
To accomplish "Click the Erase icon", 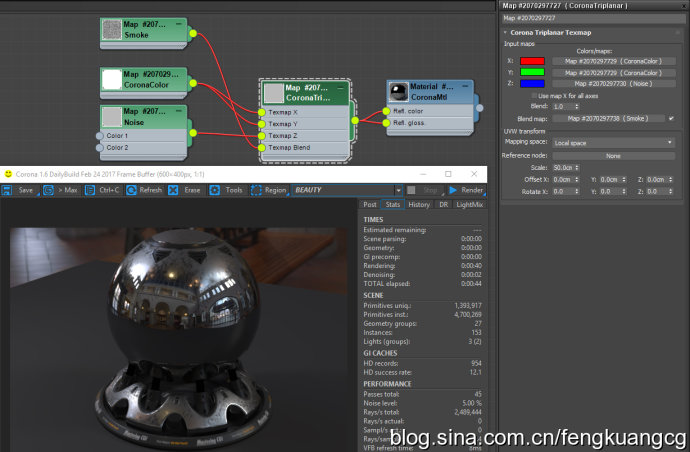I will [173, 190].
